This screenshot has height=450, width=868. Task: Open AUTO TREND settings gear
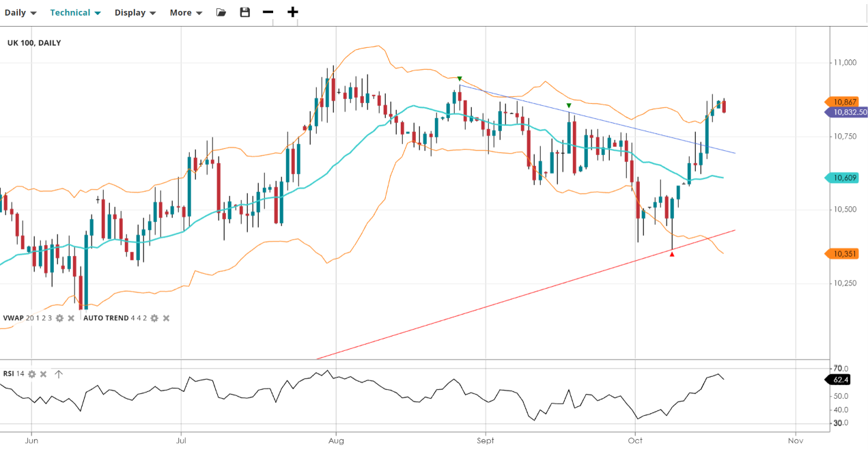154,318
